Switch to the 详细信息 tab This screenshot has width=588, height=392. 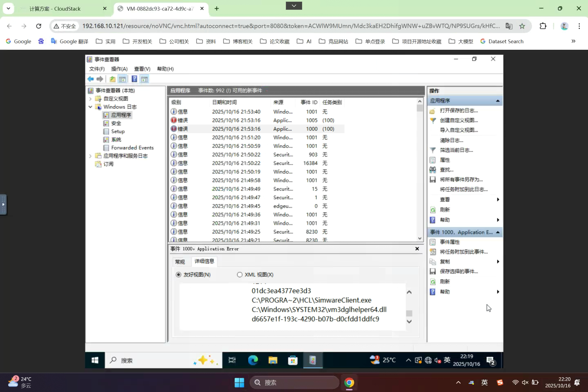(x=204, y=261)
